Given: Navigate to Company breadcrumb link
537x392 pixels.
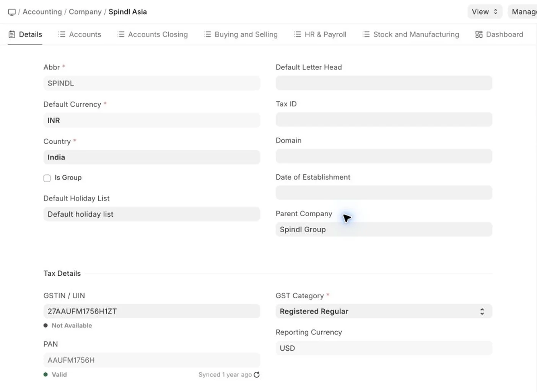Looking at the screenshot, I should [x=85, y=12].
